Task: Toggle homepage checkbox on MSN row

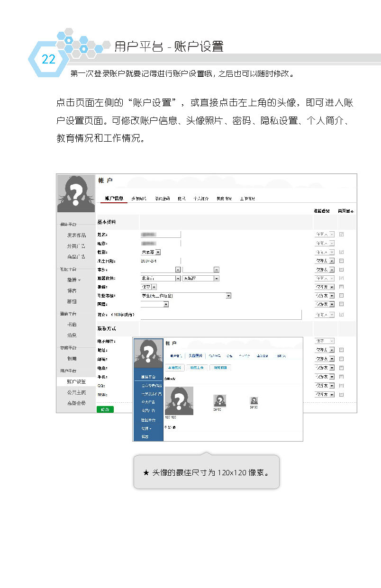Action: (342, 394)
